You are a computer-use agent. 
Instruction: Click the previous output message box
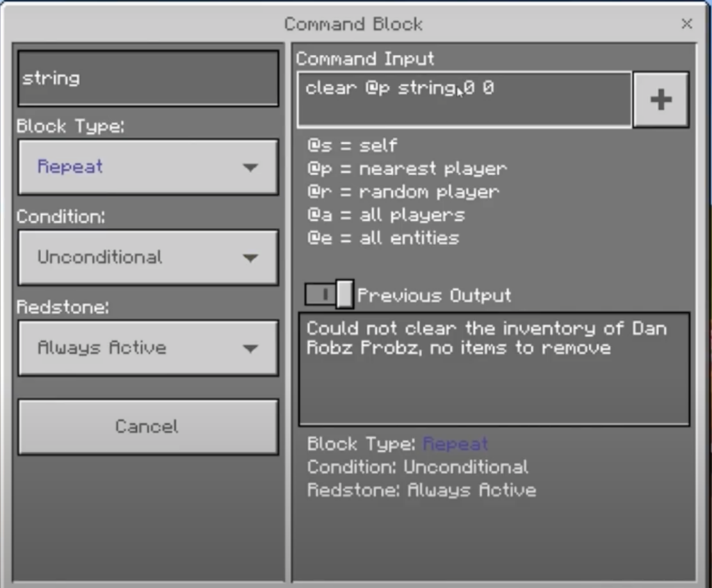click(494, 368)
